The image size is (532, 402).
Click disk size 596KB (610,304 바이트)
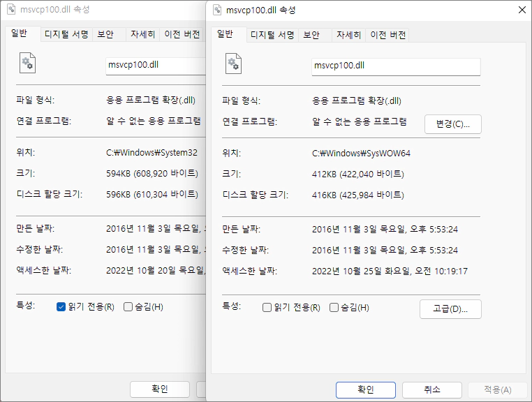coord(152,195)
